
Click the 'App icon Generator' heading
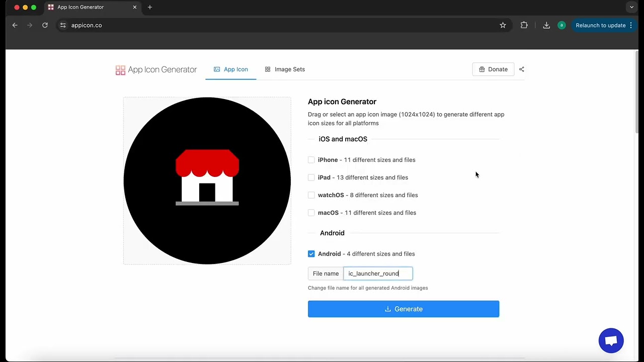(x=342, y=102)
